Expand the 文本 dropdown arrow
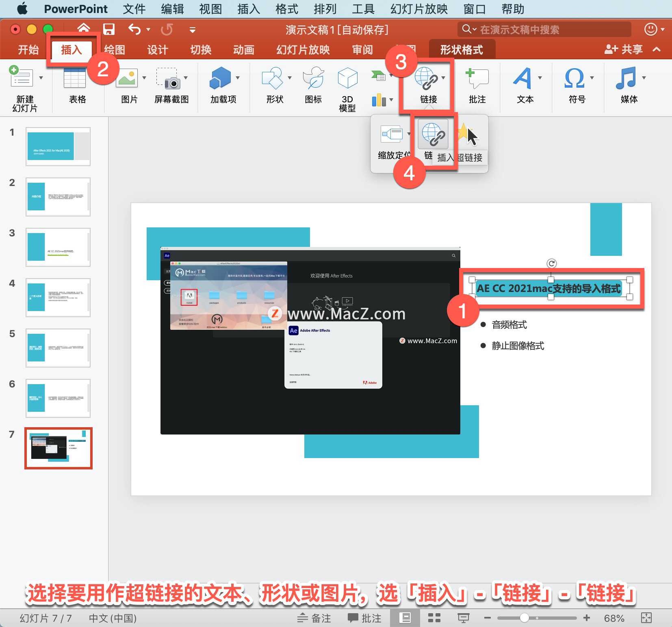The width and height of the screenshot is (672, 627). point(540,78)
